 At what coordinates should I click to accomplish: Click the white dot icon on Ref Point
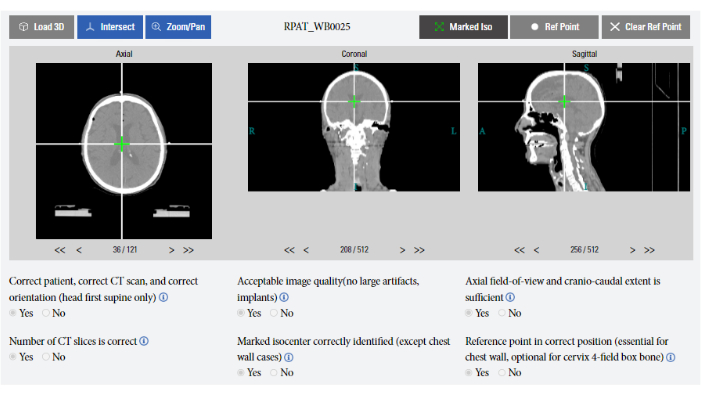[x=534, y=27]
